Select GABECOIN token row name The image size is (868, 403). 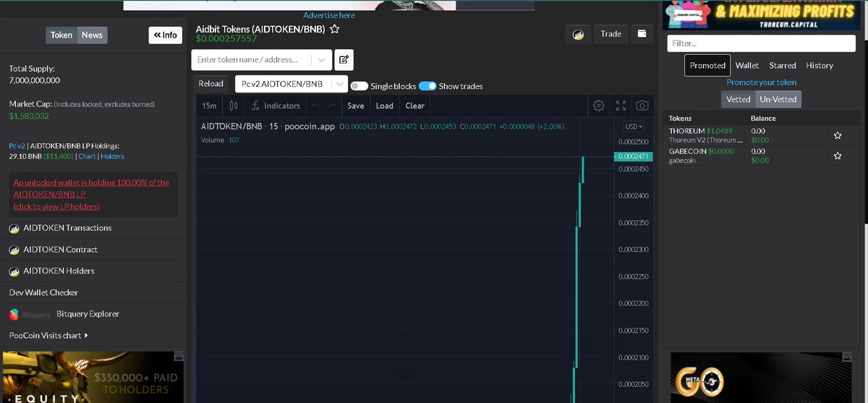(686, 151)
